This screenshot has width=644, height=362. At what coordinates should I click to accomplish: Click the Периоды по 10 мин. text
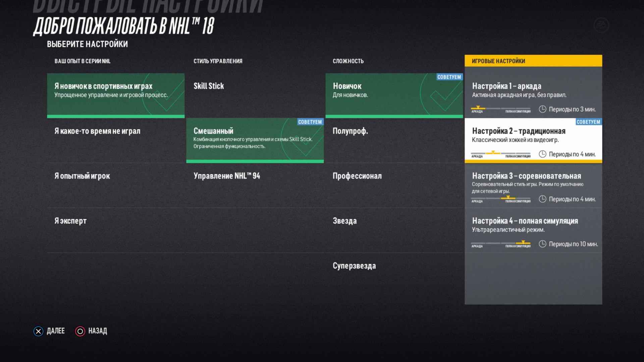coord(573,244)
